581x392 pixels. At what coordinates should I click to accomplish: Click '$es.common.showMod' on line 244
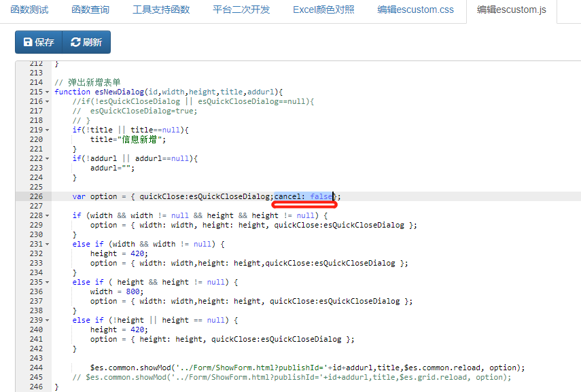pyautogui.click(x=130, y=368)
